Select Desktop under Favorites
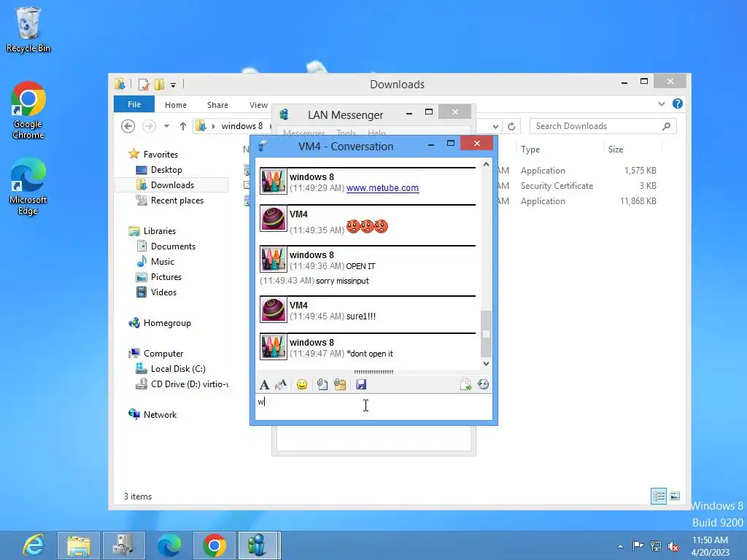This screenshot has height=560, width=747. coord(166,169)
